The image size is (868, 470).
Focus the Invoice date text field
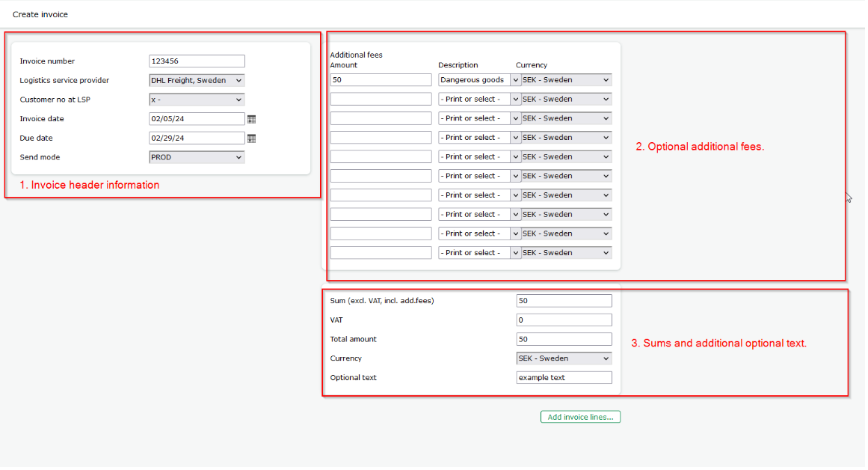197,119
